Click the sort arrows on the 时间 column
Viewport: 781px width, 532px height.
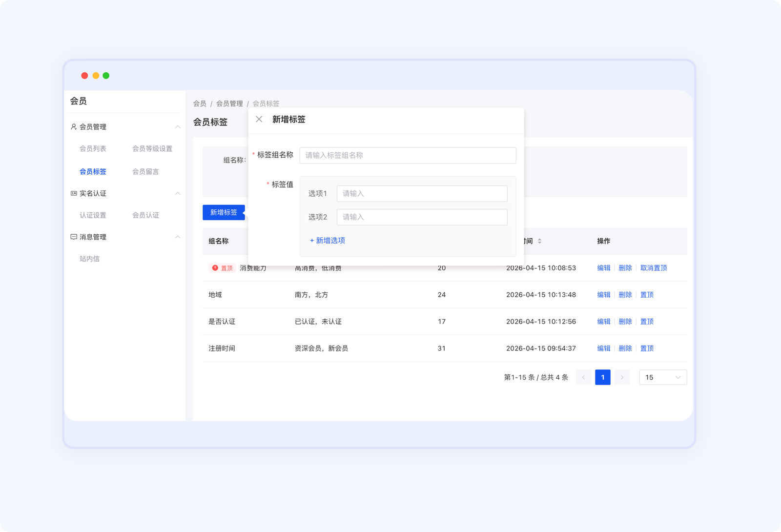[539, 241]
